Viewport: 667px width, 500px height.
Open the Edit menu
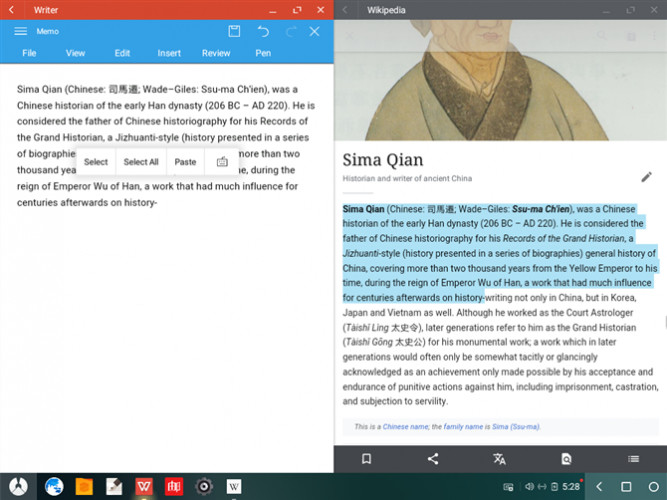point(122,53)
